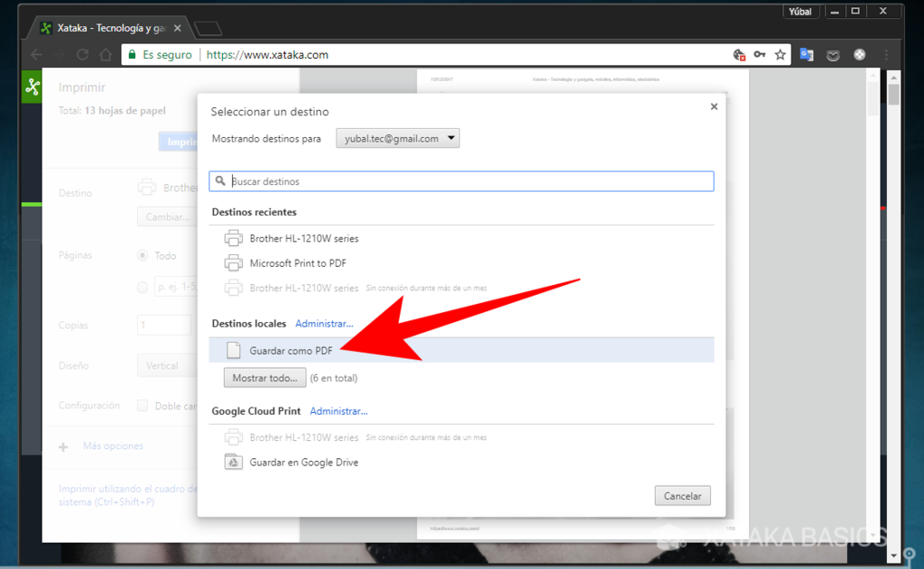
Task: Select the custom page range radio button
Action: click(142, 287)
